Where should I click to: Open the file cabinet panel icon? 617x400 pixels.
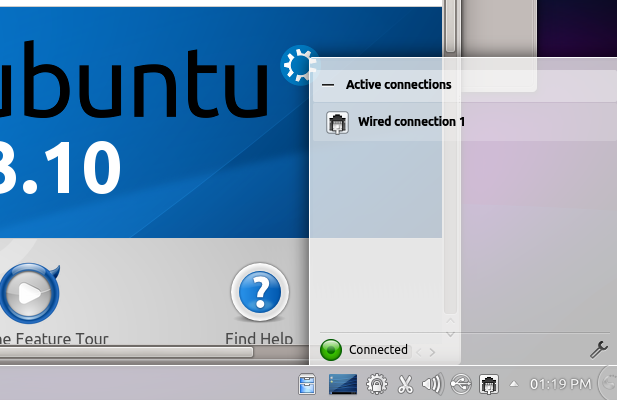coord(307,383)
